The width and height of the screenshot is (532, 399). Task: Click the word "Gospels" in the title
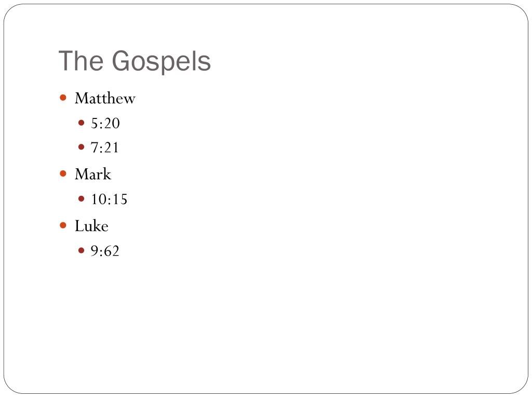(161, 62)
